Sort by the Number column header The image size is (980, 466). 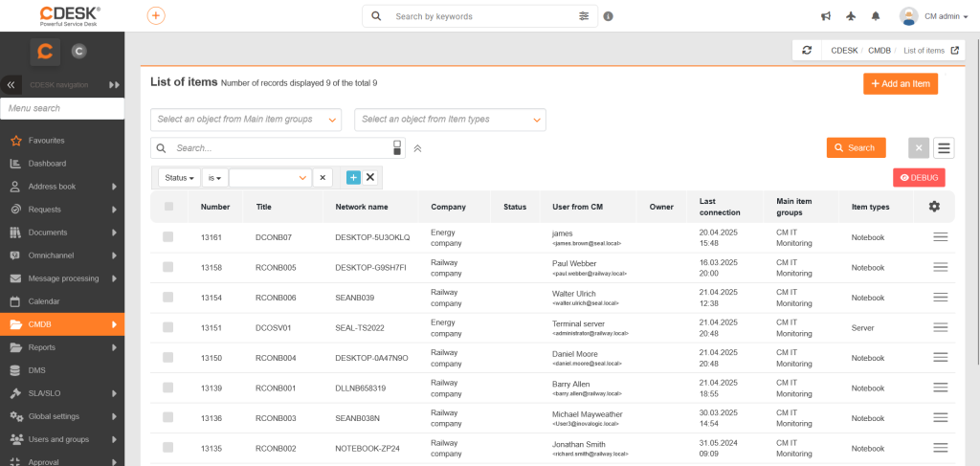(215, 207)
